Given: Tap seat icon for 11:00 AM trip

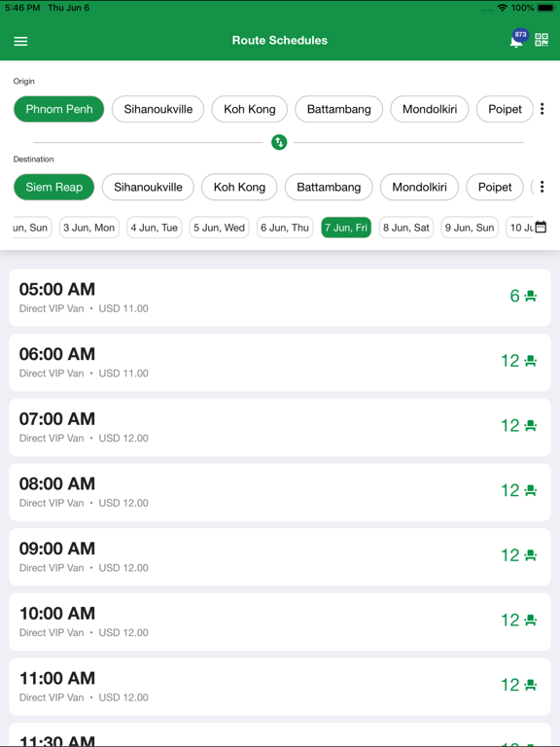Looking at the screenshot, I should pyautogui.click(x=531, y=685).
